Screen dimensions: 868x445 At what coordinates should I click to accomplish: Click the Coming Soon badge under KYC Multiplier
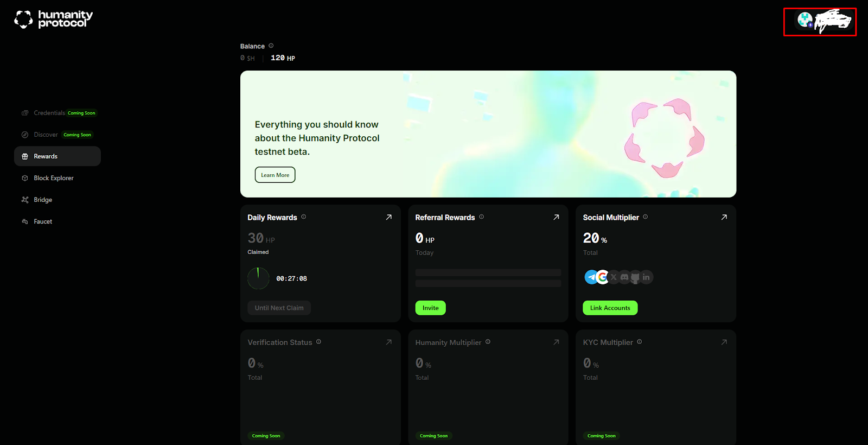point(602,436)
